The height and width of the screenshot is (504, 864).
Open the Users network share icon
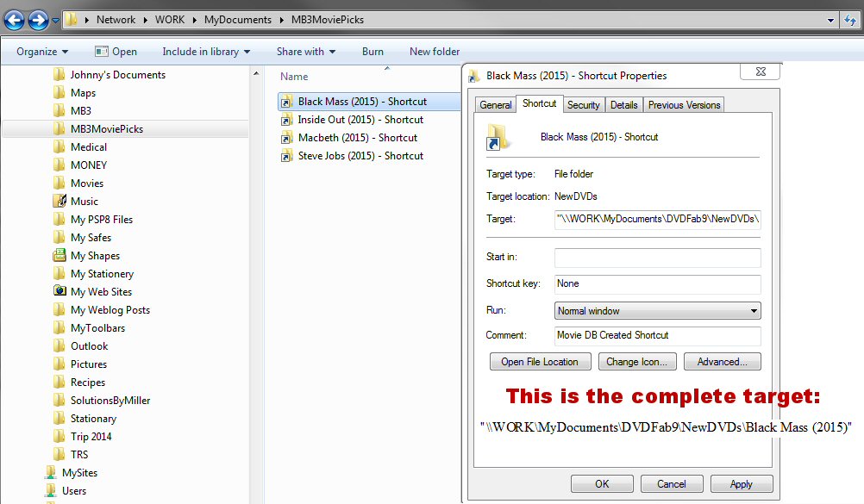coord(51,490)
